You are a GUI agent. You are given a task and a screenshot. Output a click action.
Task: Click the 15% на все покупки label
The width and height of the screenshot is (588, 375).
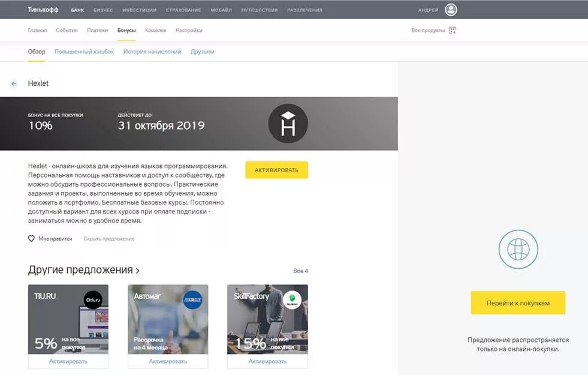click(264, 343)
